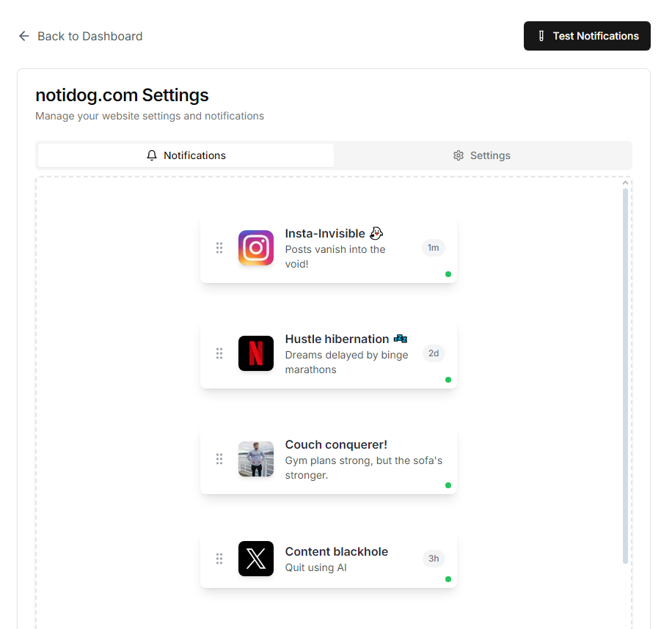Grab the drag handle of Hustle hibernation card
The height and width of the screenshot is (629, 672).
(219, 353)
